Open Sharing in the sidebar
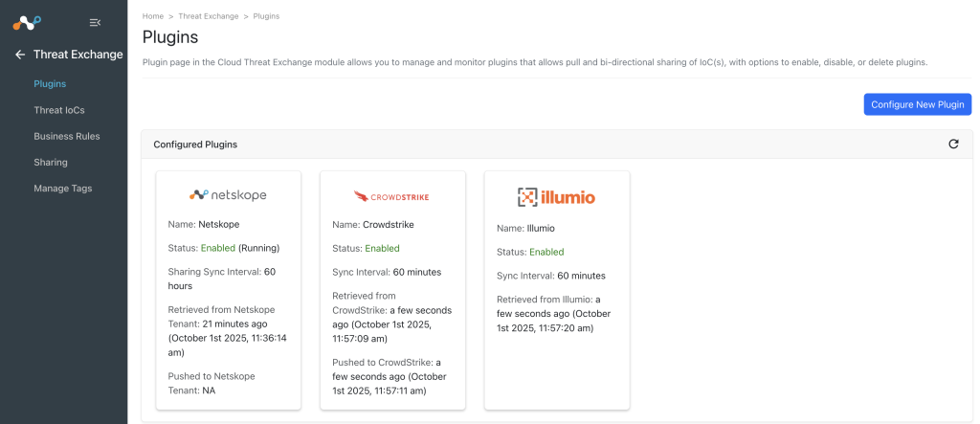This screenshot has width=980, height=424. (51, 162)
